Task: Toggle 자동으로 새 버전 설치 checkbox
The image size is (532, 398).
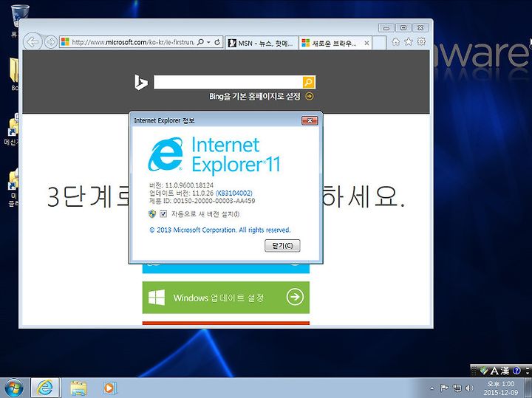Action: tap(163, 214)
